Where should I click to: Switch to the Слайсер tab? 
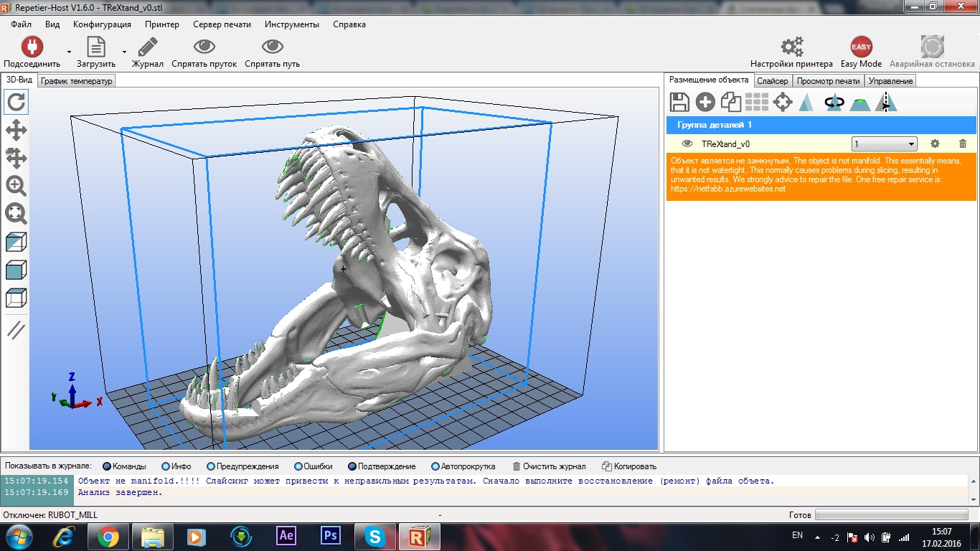tap(773, 81)
